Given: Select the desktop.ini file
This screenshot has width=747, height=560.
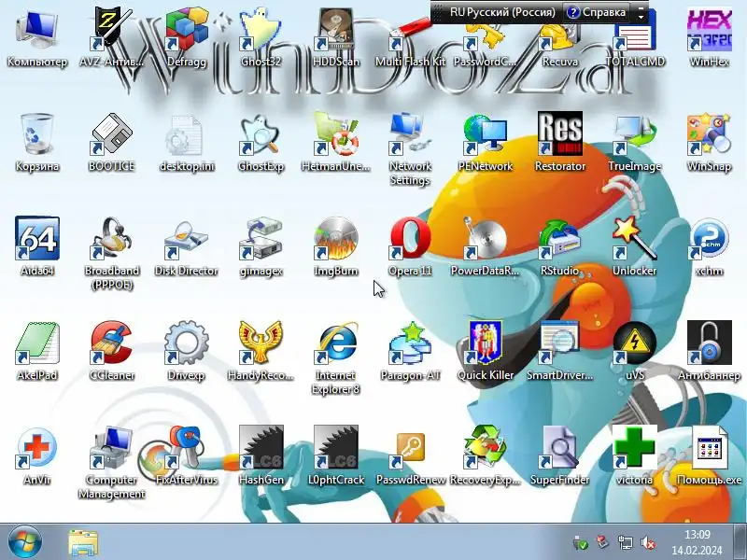Looking at the screenshot, I should [186, 143].
